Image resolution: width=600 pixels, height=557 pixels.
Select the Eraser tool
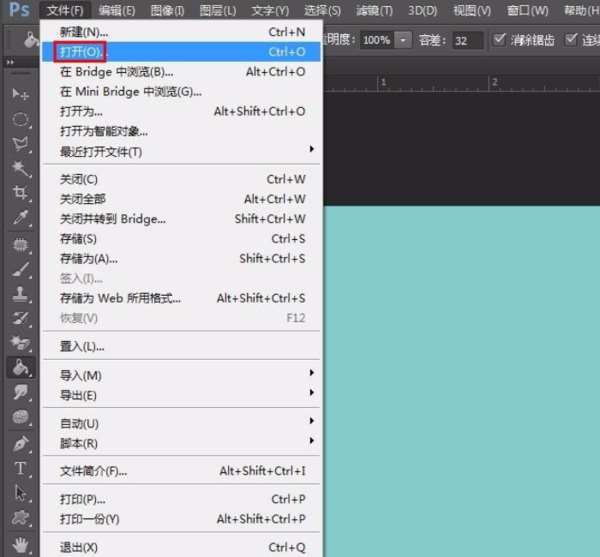[20, 343]
